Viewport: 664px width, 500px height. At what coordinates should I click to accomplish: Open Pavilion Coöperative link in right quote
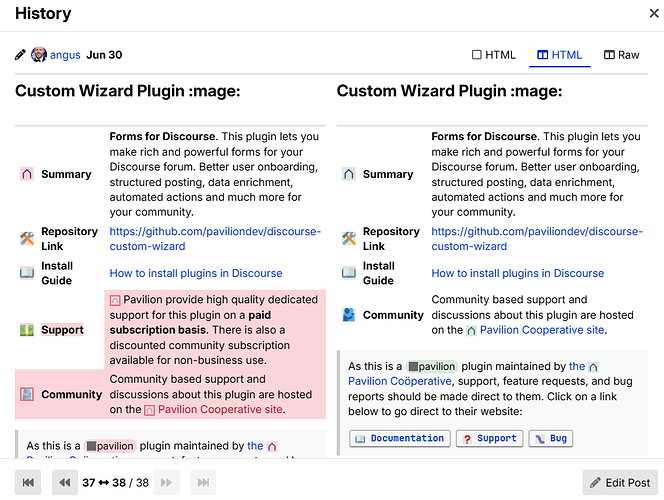pos(399,381)
